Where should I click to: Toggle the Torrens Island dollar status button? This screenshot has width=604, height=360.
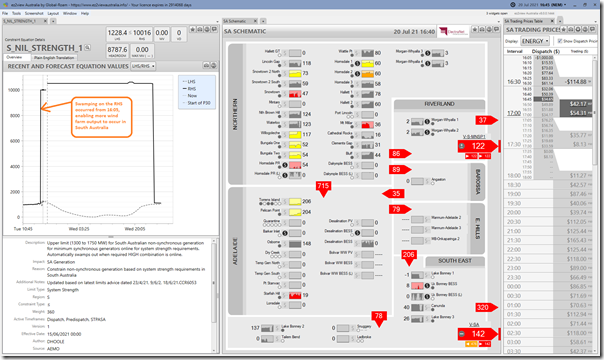(285, 201)
